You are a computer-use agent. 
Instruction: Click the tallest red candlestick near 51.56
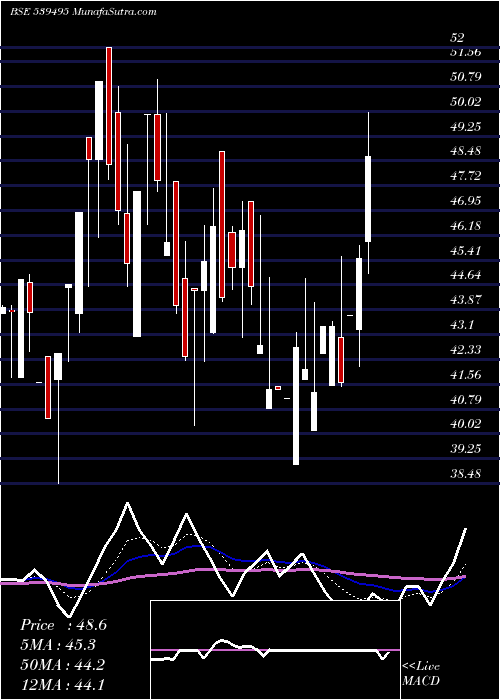[x=109, y=106]
